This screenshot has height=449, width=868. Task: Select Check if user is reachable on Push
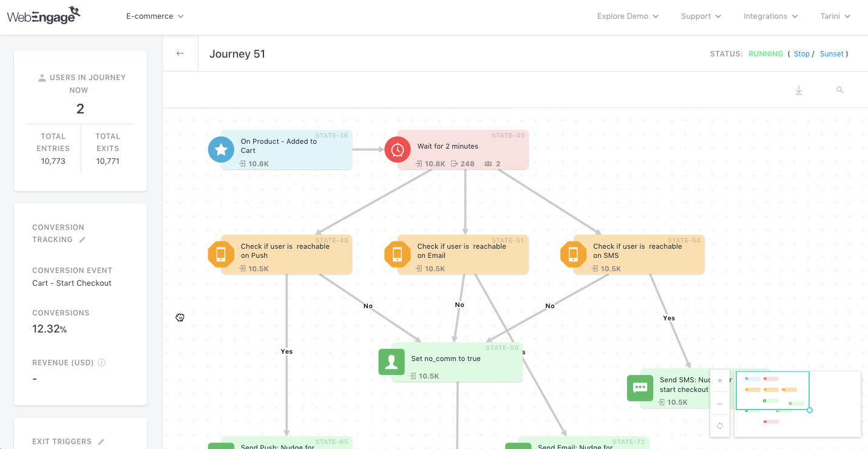[286, 255]
